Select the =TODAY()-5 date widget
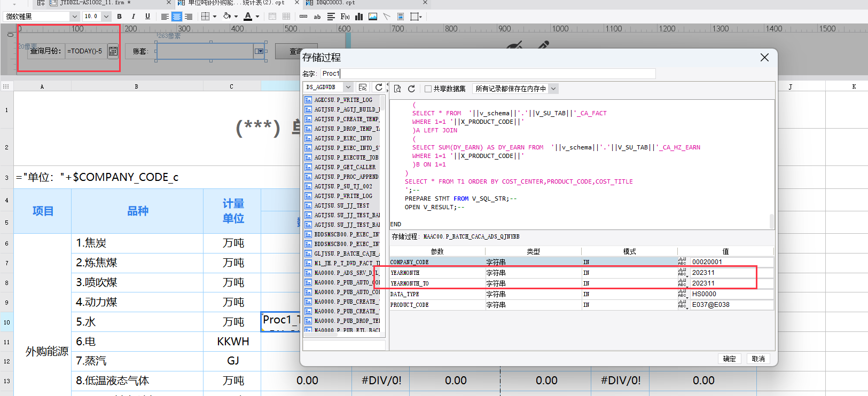 [87, 51]
